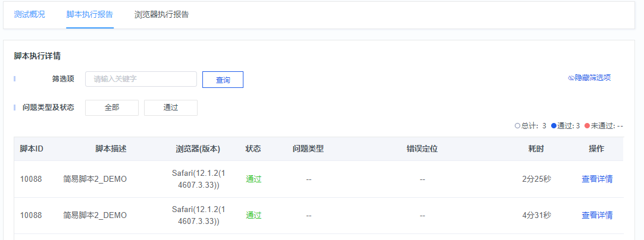
Task: Click the 查询 button
Action: 223,80
